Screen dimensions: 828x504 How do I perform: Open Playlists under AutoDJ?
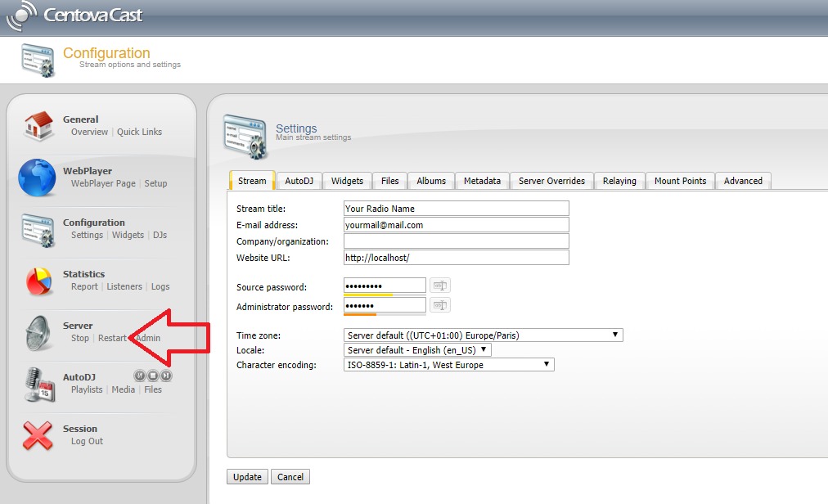(x=87, y=389)
